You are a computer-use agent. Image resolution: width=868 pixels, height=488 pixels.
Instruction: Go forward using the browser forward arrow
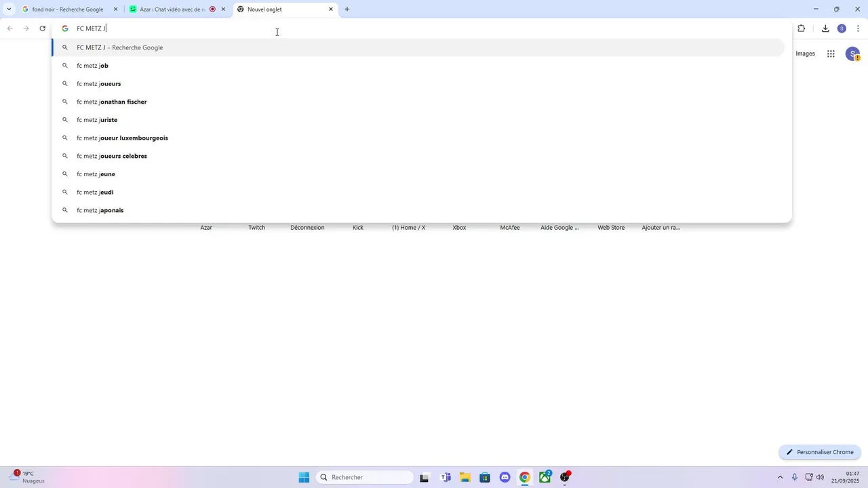26,28
